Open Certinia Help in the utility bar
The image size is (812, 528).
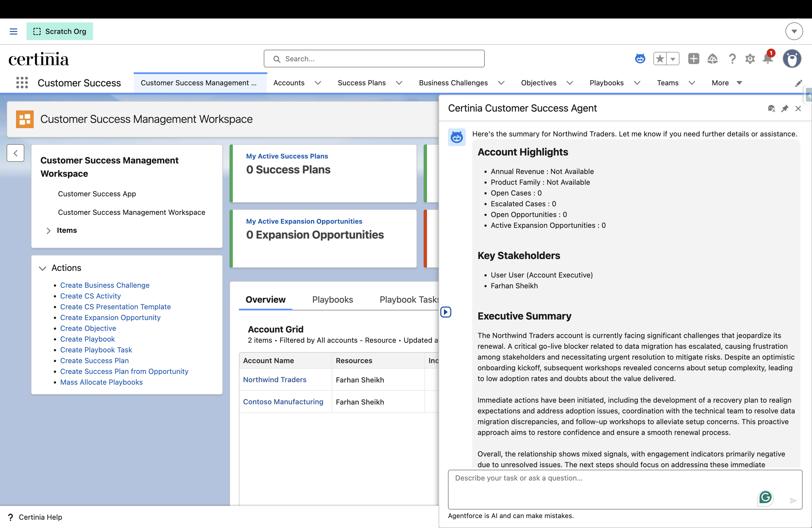click(35, 517)
